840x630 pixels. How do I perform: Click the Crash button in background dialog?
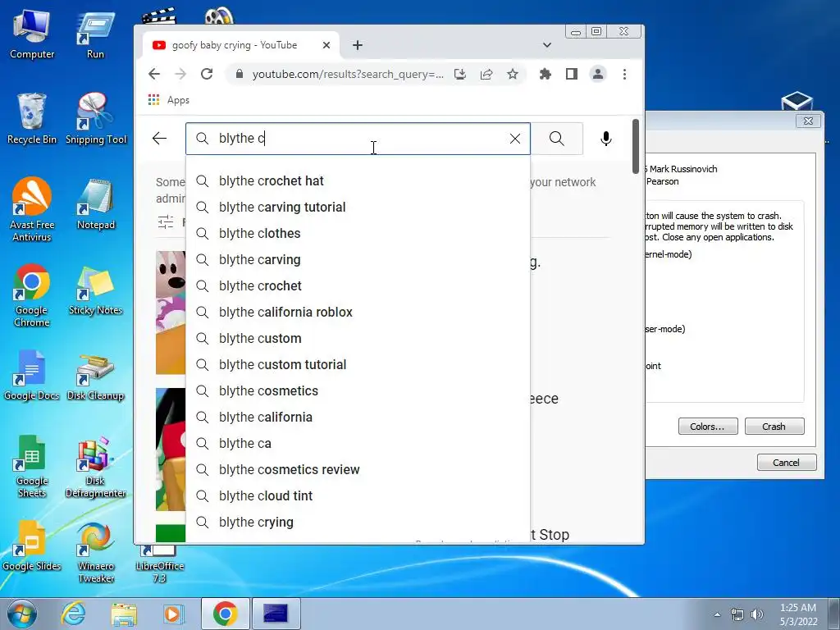(774, 427)
